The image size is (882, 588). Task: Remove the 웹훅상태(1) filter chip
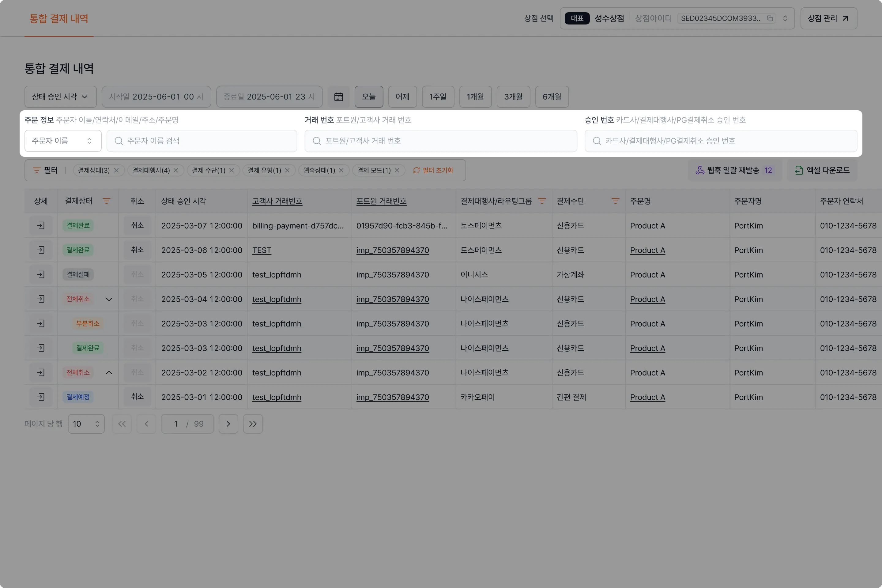341,170
